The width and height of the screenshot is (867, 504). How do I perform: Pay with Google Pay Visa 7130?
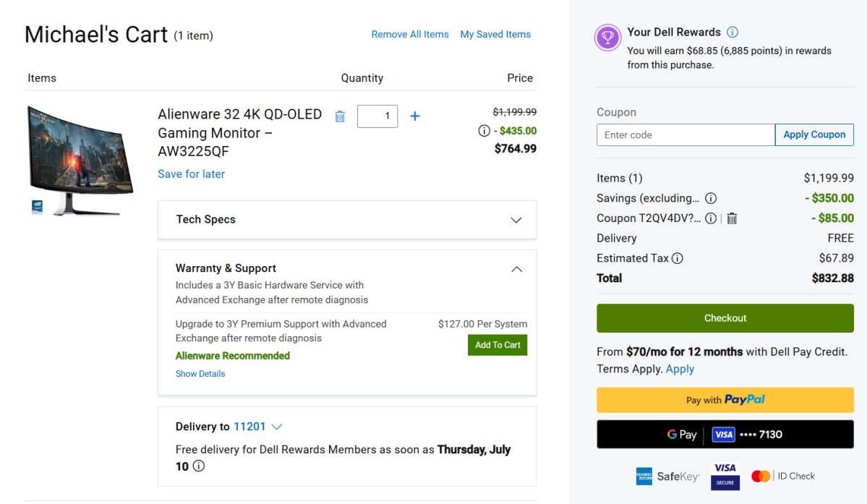point(725,435)
